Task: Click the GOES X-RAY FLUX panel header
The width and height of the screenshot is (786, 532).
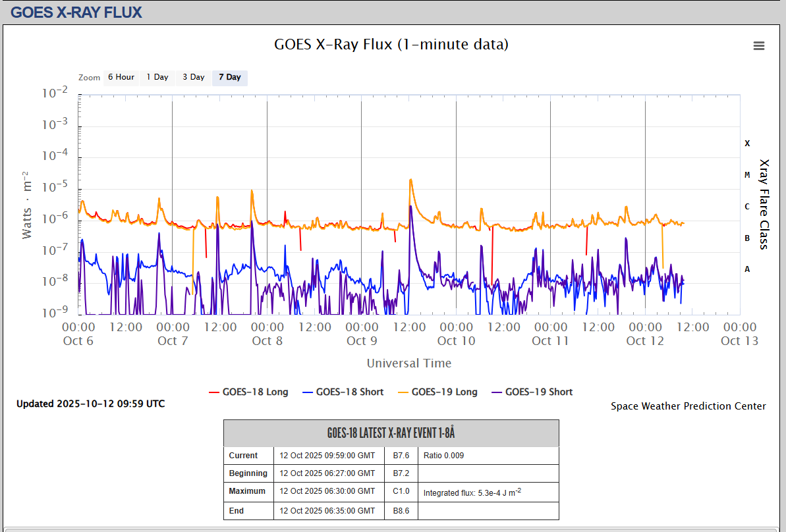Action: coord(76,12)
